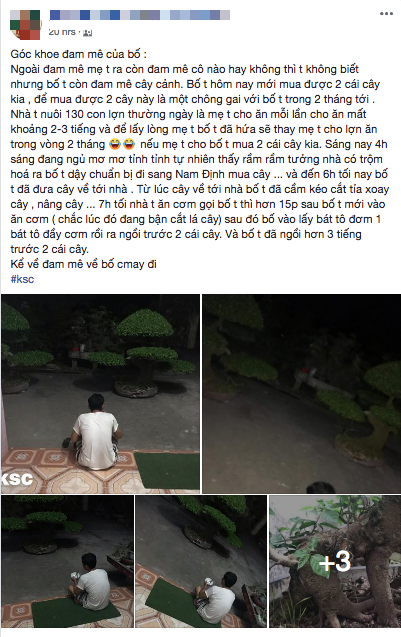401x637 pixels.
Task: Click the number 3 on photo counter overlay
Action: (x=342, y=562)
